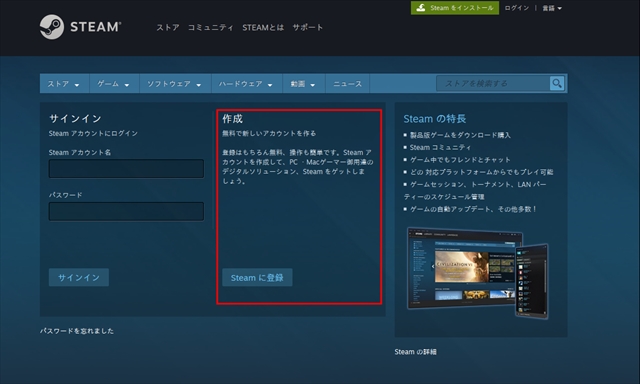Click the '作成' heading text
640x384 pixels.
pos(233,119)
